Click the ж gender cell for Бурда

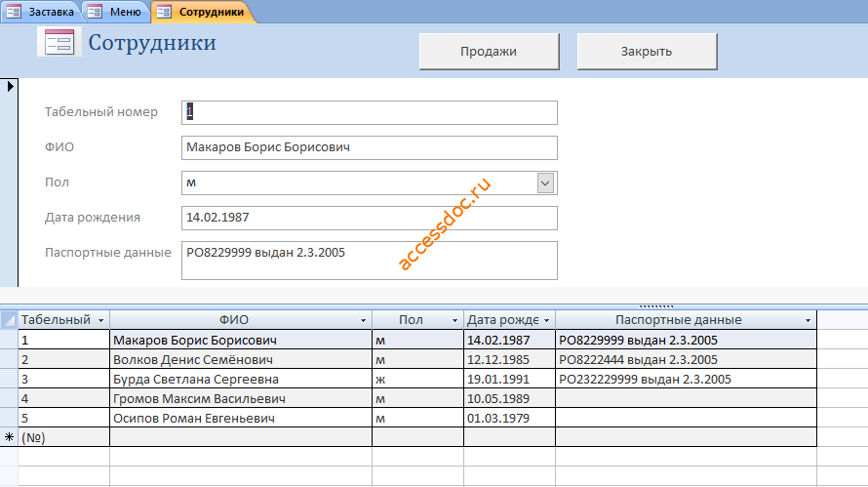coord(418,379)
